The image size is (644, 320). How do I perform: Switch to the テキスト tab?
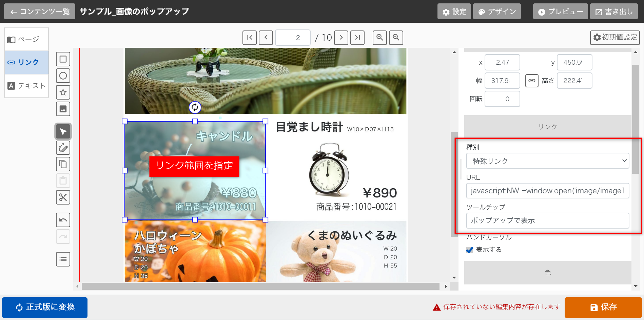point(26,86)
